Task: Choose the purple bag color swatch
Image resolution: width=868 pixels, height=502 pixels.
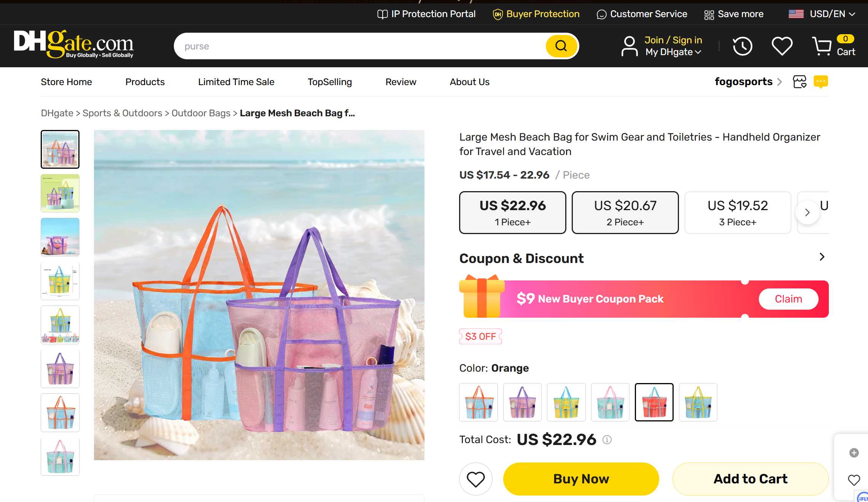Action: [522, 402]
